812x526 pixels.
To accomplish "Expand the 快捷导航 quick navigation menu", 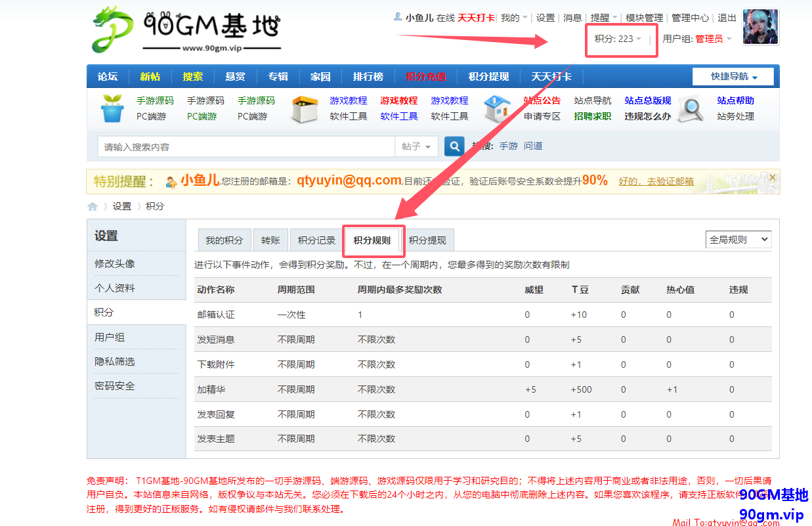I will 733,77.
